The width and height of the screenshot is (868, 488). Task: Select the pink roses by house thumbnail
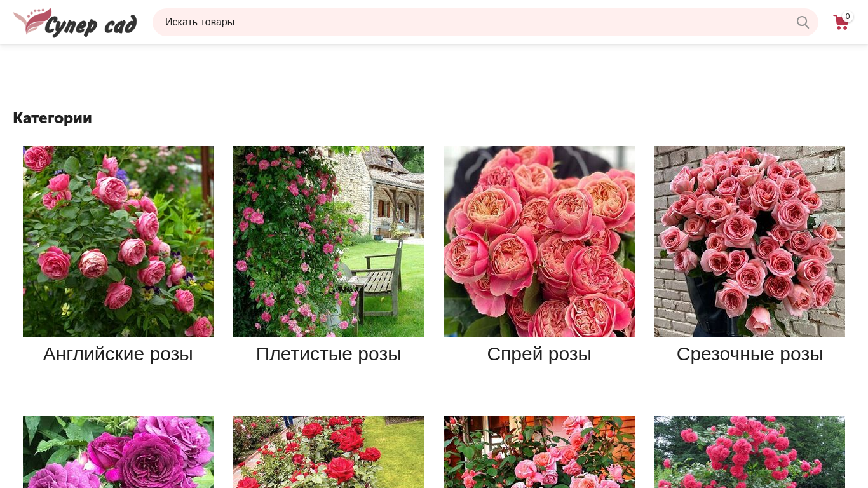[x=539, y=452]
